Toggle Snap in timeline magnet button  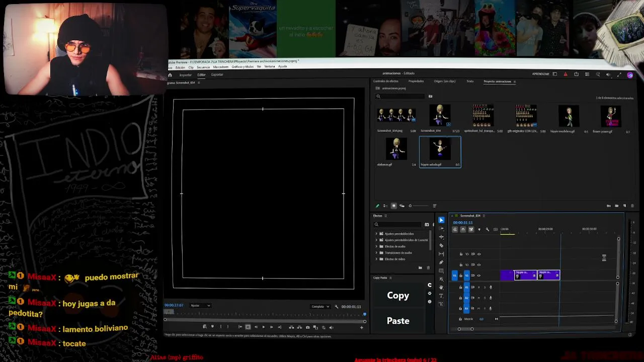coord(463,229)
